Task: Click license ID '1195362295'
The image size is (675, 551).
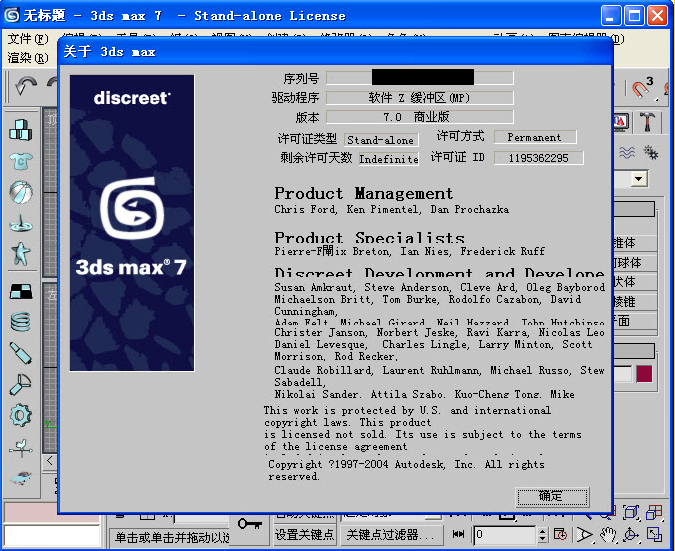Action: tap(539, 158)
